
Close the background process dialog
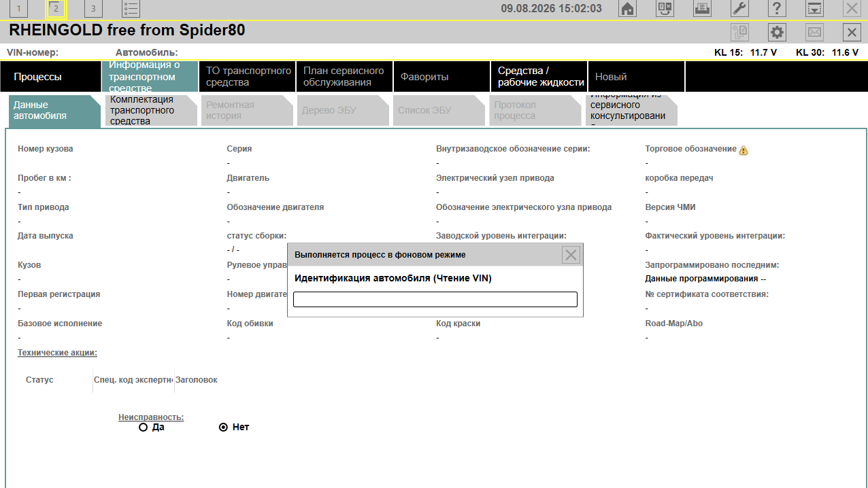571,255
